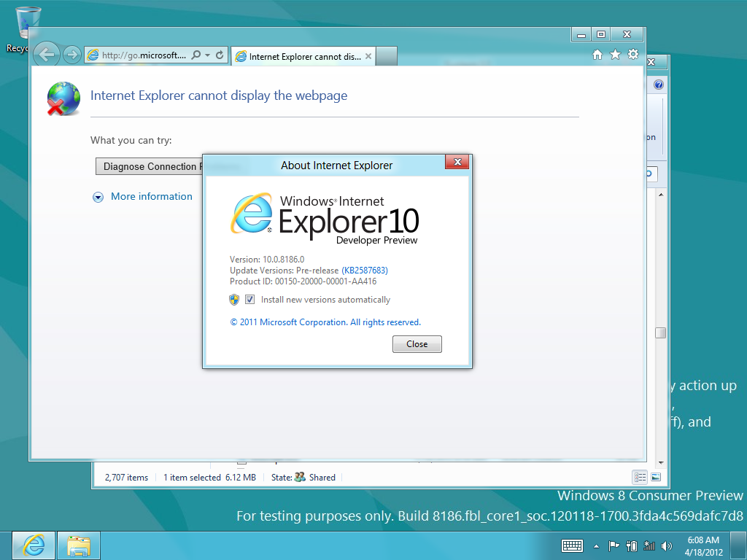
Task: Click the 'Version: 10.0.8186.0' text
Action: click(267, 260)
